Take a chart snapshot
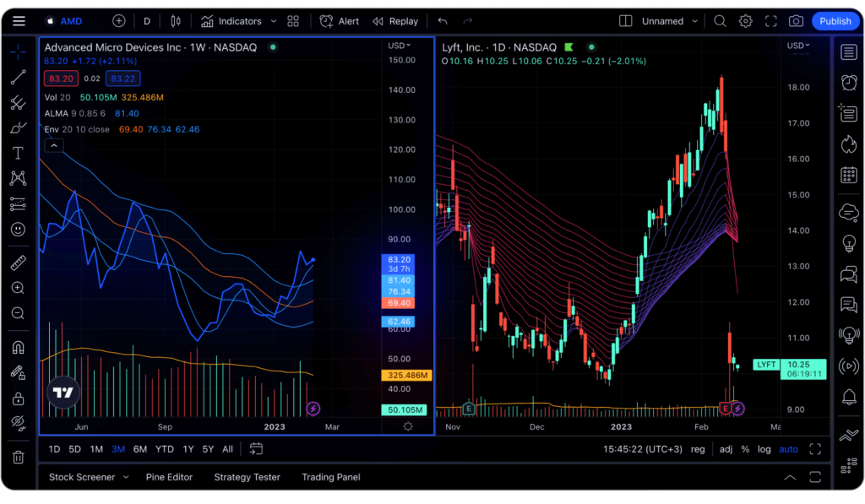The image size is (865, 504). click(796, 21)
